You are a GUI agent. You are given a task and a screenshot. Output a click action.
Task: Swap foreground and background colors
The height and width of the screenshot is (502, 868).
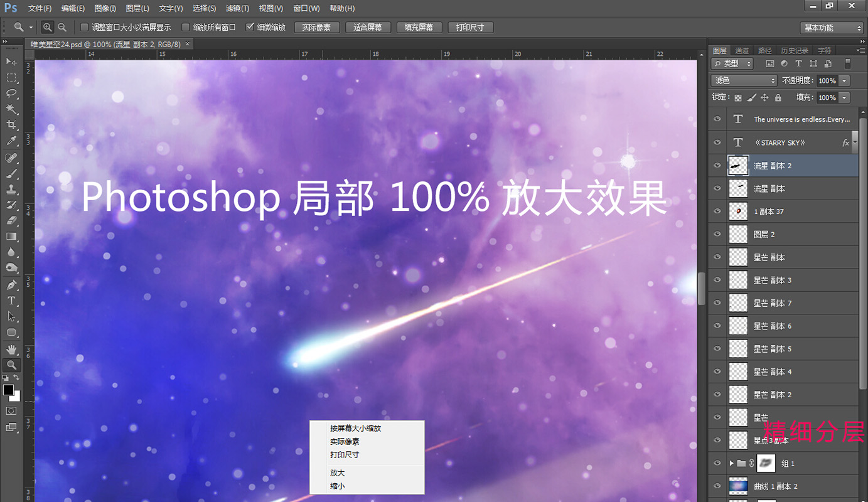coord(17,378)
